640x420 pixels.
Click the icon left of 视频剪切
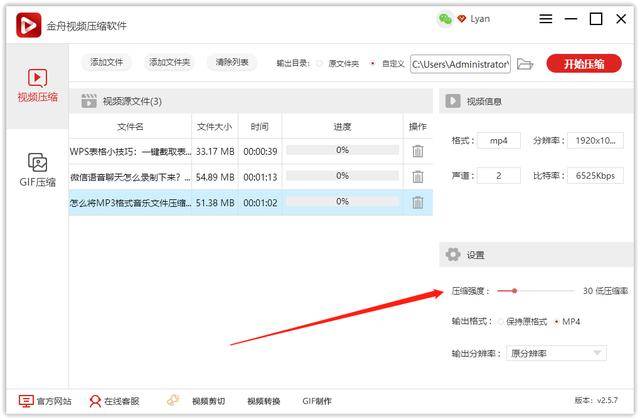coord(173,400)
